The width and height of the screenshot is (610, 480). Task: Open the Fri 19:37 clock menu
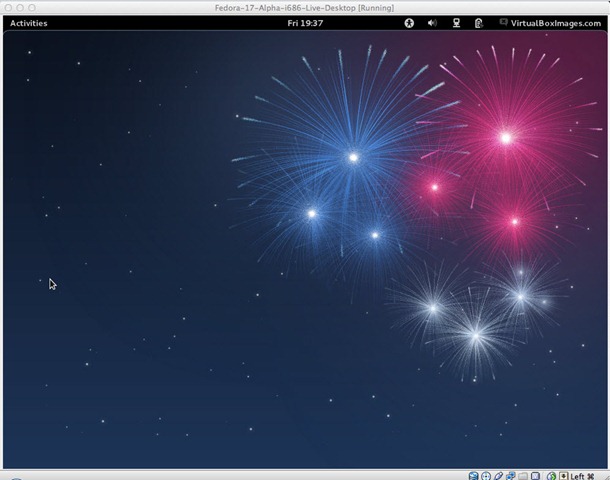305,23
